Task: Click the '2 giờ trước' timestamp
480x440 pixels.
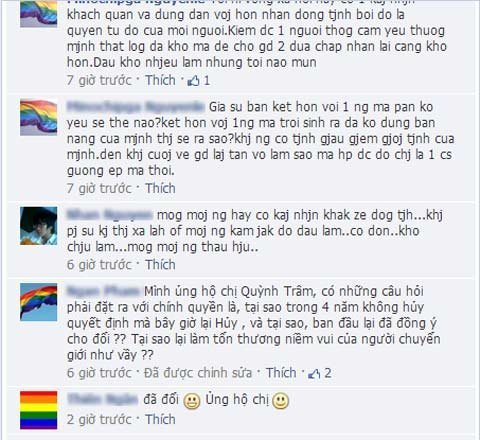Action: 99,419
